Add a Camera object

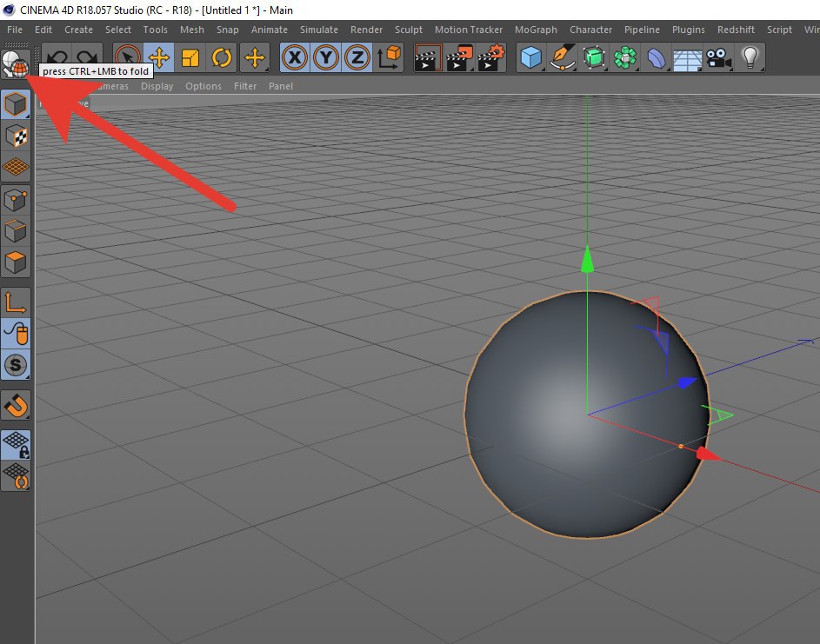pyautogui.click(x=719, y=57)
